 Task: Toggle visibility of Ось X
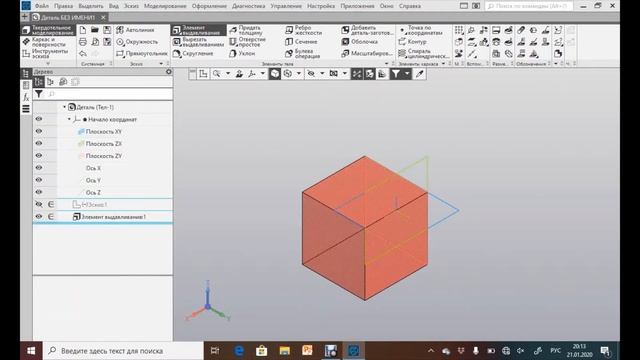pyautogui.click(x=39, y=168)
